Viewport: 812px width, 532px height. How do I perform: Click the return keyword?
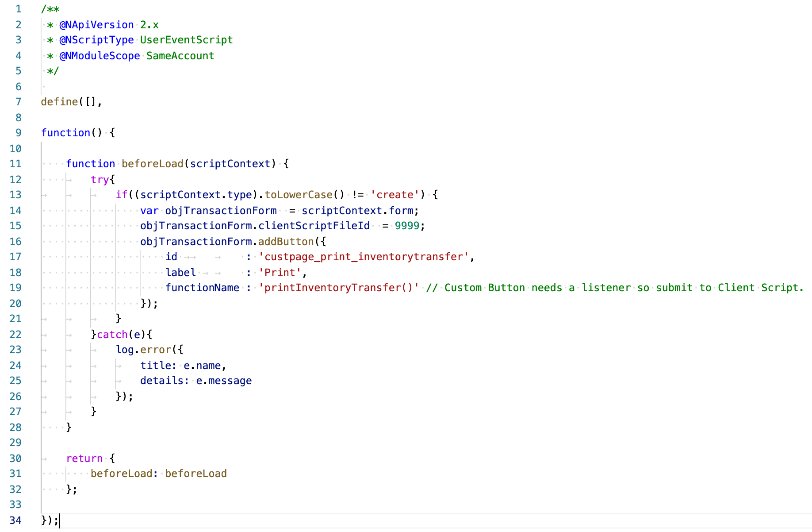click(84, 459)
